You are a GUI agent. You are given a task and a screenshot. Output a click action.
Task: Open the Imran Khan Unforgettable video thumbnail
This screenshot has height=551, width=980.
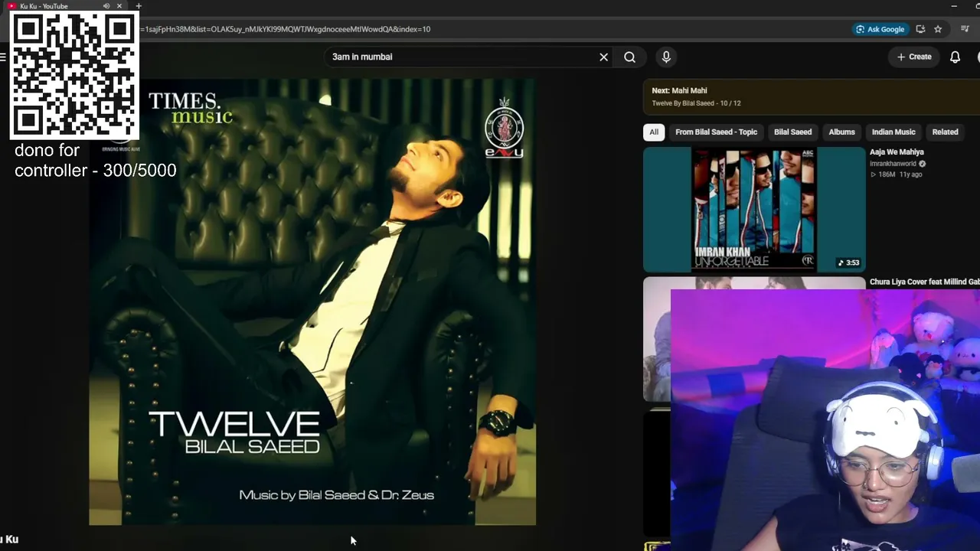(754, 210)
